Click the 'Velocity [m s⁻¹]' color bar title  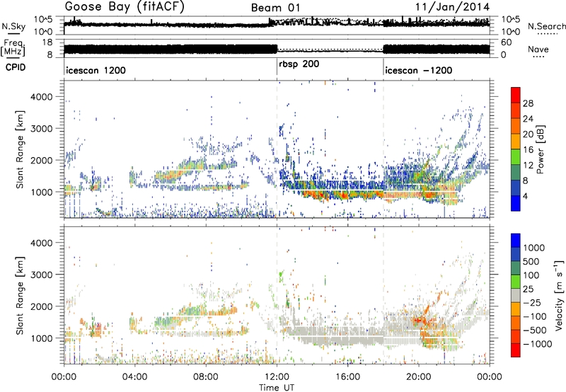(559, 296)
